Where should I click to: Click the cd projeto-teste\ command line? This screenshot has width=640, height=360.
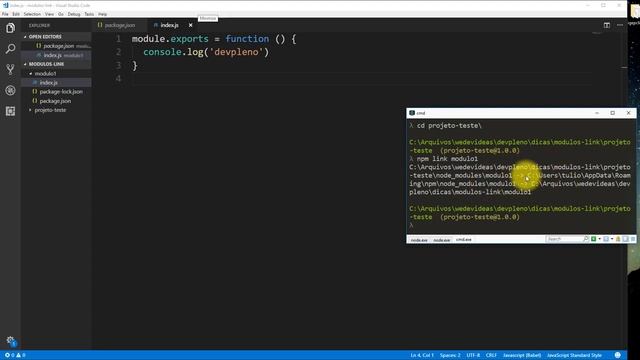pyautogui.click(x=449, y=126)
